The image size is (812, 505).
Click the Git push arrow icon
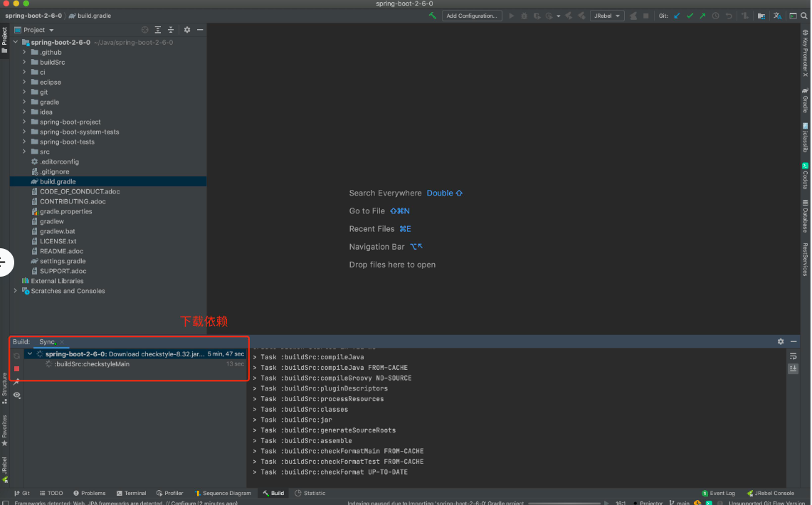click(x=702, y=16)
